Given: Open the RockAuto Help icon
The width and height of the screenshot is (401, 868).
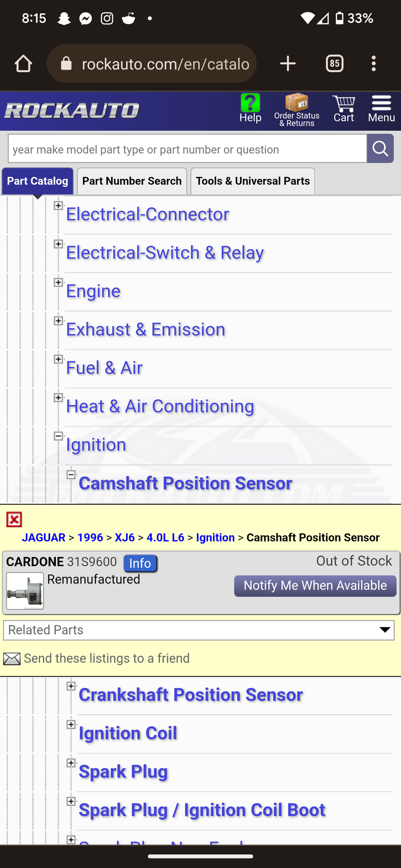Looking at the screenshot, I should click(x=250, y=108).
